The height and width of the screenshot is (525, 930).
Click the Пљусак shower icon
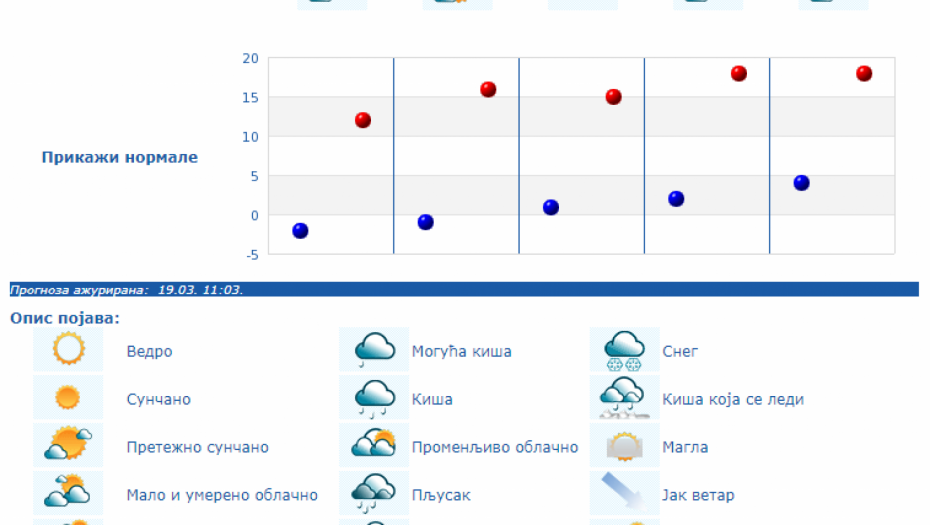(375, 494)
